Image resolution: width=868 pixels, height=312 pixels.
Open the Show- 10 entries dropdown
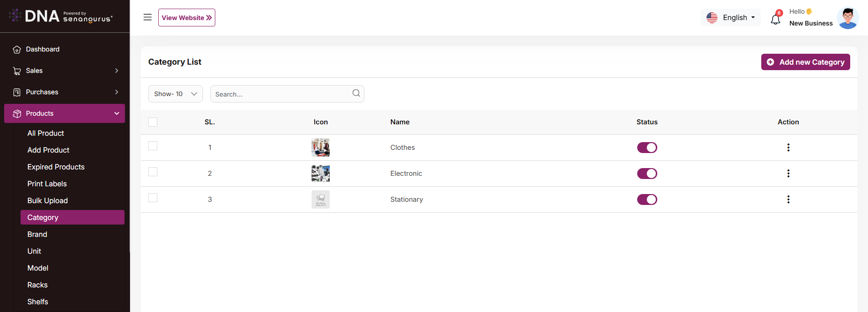pos(175,94)
